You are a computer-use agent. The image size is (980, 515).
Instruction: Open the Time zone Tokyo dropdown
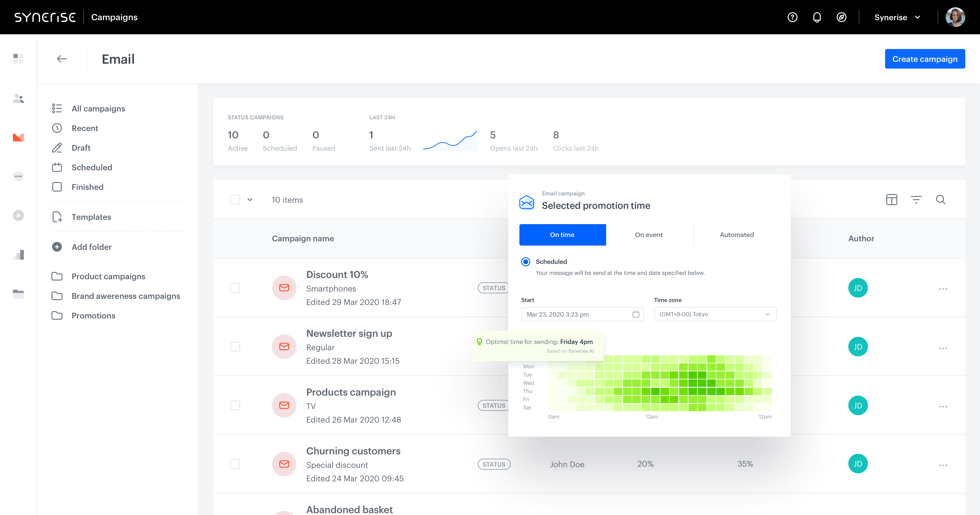tap(715, 314)
